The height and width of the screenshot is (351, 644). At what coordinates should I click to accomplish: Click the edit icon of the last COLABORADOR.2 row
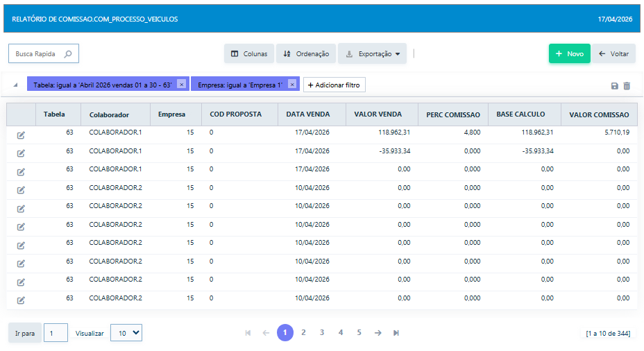[x=21, y=300]
